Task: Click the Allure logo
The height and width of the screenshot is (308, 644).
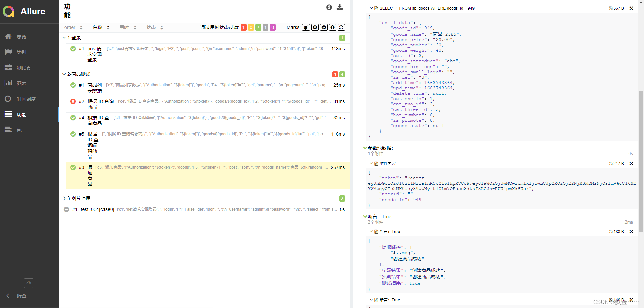Action: 24,11
